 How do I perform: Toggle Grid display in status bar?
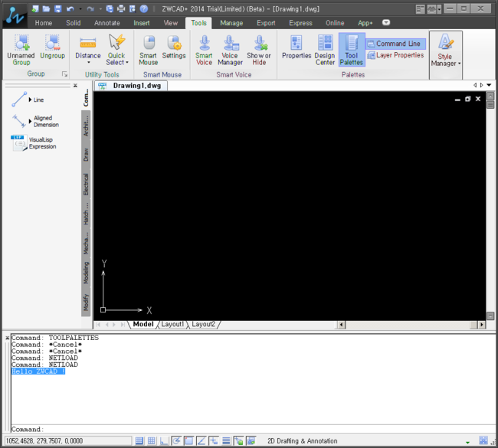152,440
